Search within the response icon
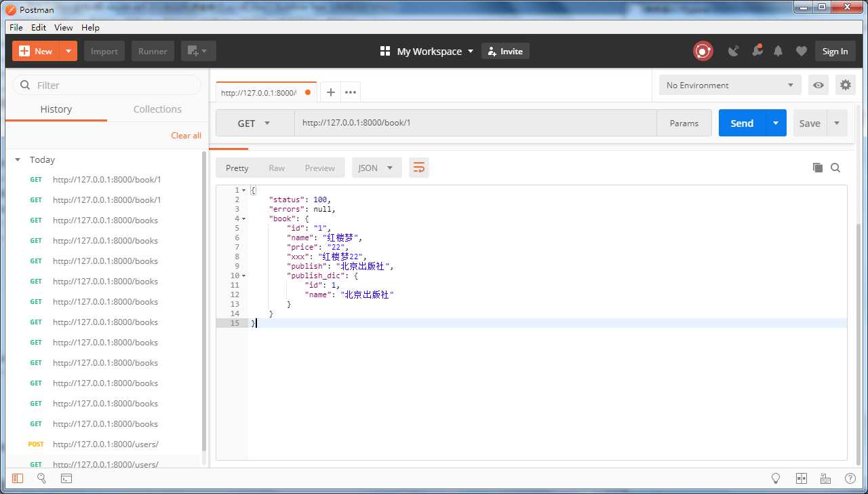868x494 pixels. tap(835, 168)
